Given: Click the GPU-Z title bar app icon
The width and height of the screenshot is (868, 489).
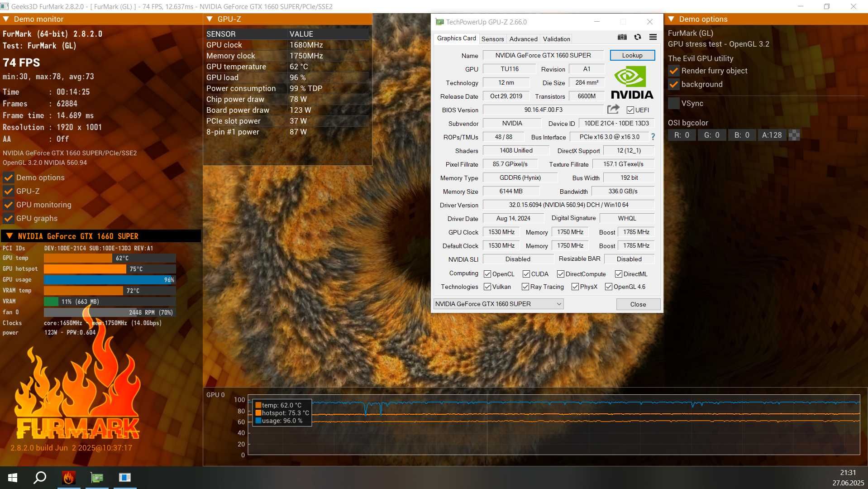Looking at the screenshot, I should [x=439, y=22].
